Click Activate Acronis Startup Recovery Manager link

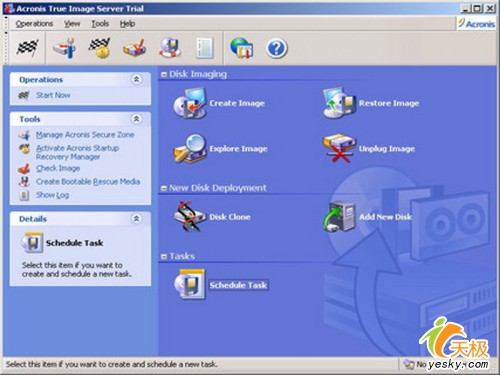click(x=77, y=152)
